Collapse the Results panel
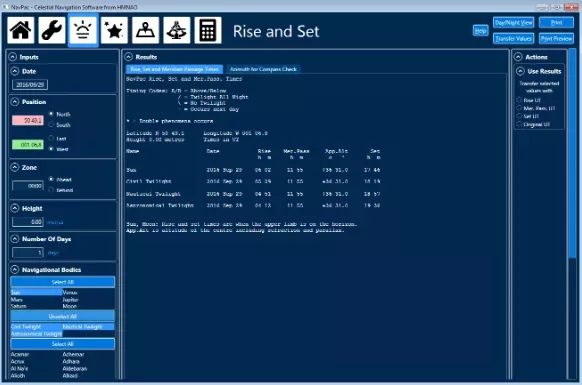 128,57
